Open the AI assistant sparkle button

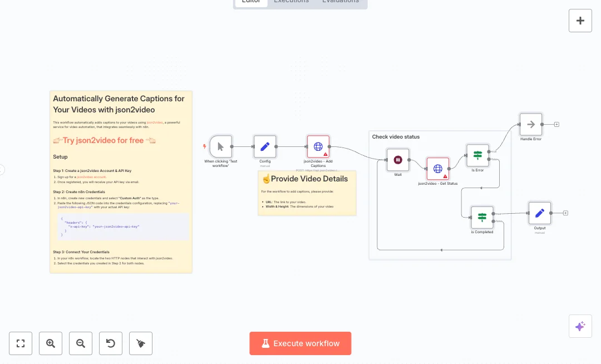(x=580, y=326)
